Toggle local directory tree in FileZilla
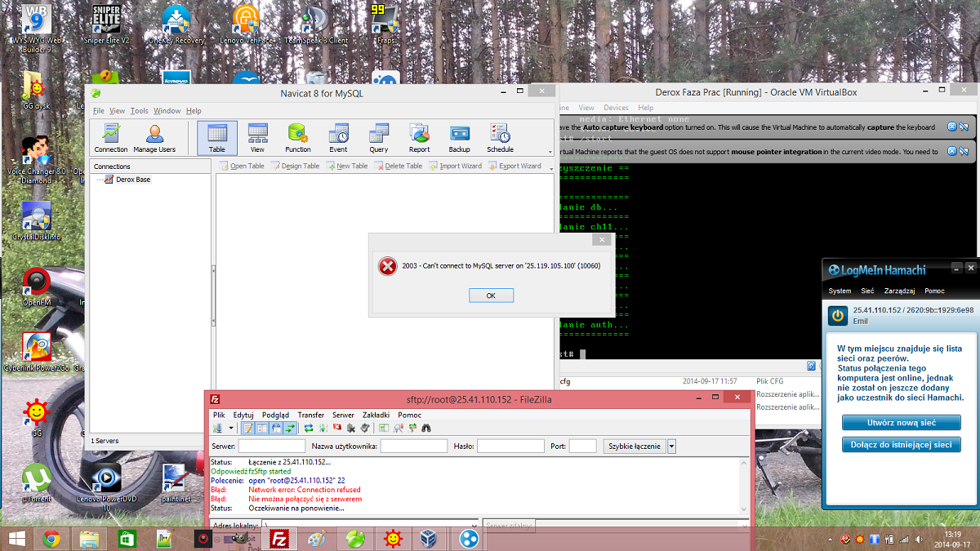This screenshot has width=980, height=551. 262,428
